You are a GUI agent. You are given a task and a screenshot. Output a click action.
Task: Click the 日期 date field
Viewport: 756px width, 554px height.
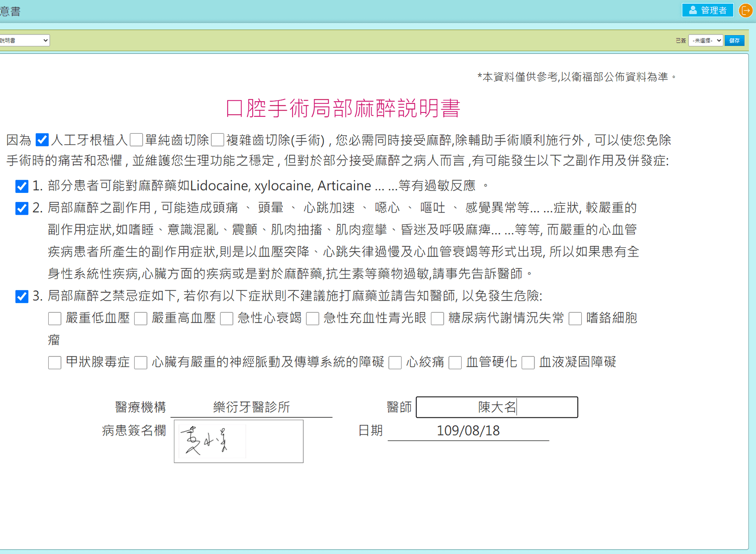pyautogui.click(x=468, y=431)
